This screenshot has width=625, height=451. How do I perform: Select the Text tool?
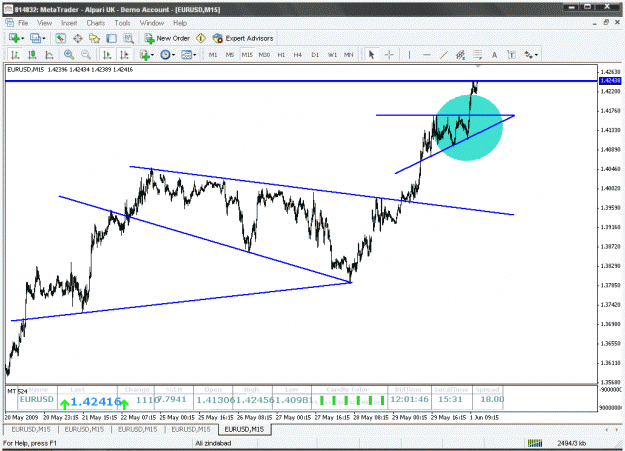coord(494,55)
